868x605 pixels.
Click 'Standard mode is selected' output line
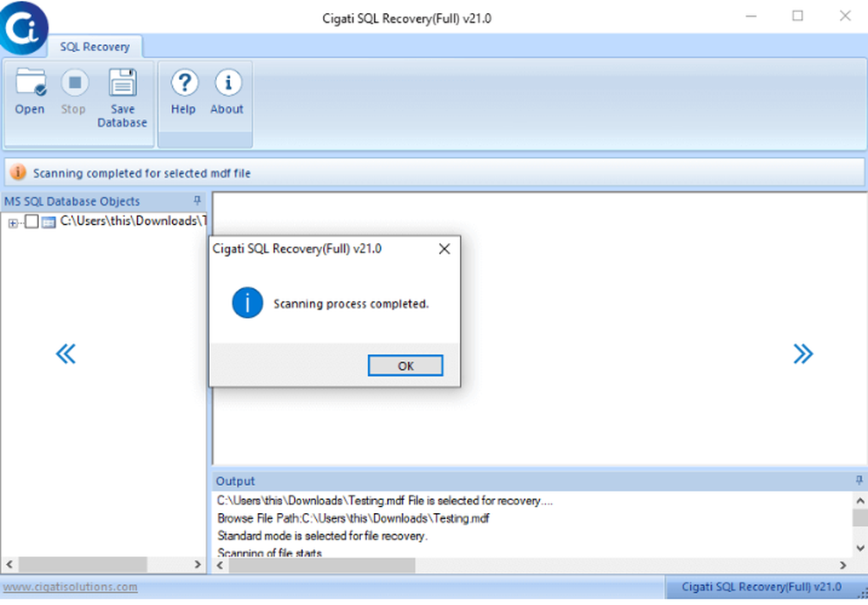coord(322,536)
